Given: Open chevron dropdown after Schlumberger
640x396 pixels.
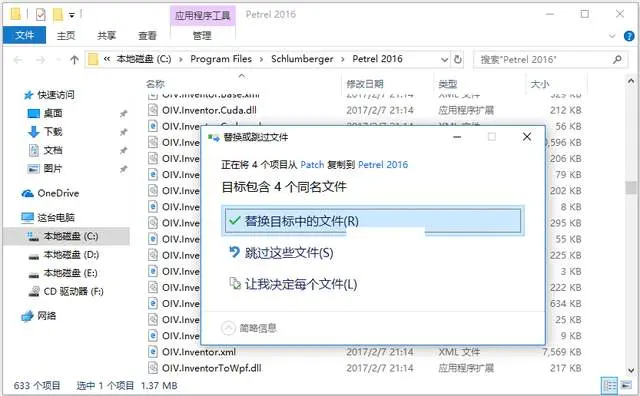Looking at the screenshot, I should (343, 60).
